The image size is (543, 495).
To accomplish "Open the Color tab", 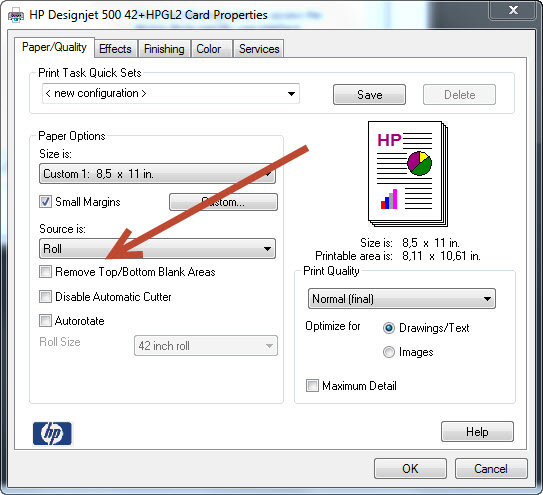I will (x=209, y=49).
